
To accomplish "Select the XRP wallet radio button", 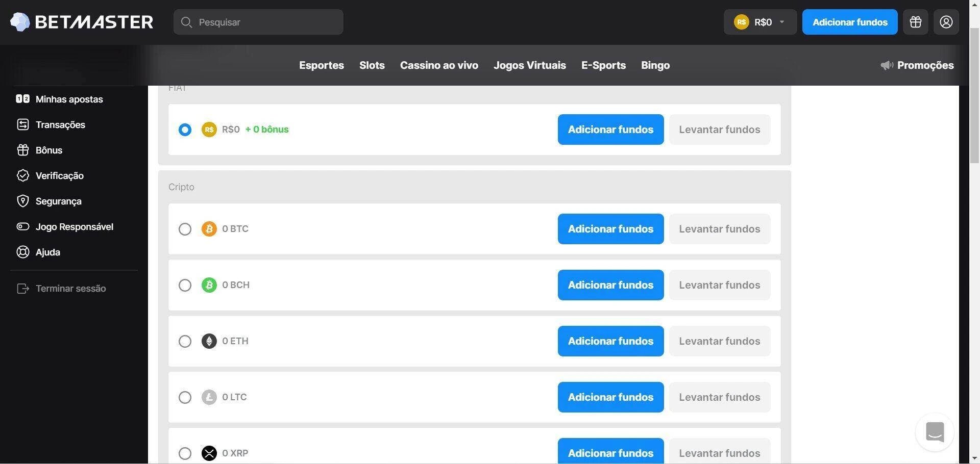I will 185,453.
